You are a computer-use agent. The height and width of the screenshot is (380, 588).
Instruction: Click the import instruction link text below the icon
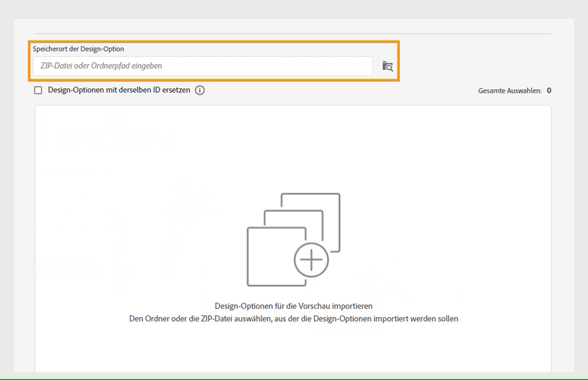[x=293, y=319]
